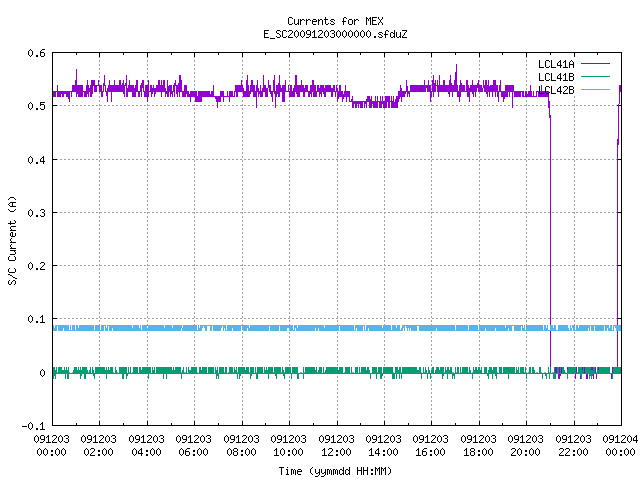Click the LCL41A legend label
Image resolution: width=640 pixels, height=480 pixels.
point(556,64)
